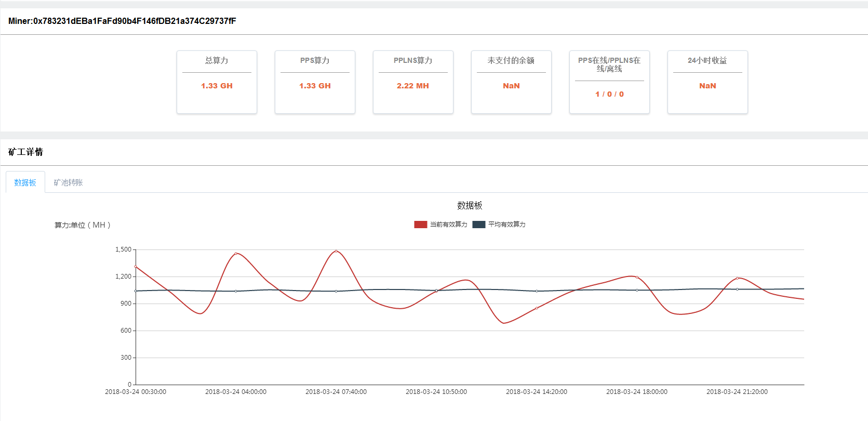The width and height of the screenshot is (868, 421).
Task: Toggle the dark 平均有效算力 legend swatch
Action: coord(478,225)
